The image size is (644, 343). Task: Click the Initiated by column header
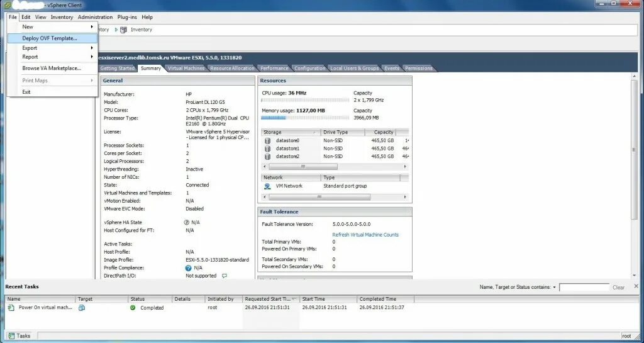pyautogui.click(x=223, y=299)
